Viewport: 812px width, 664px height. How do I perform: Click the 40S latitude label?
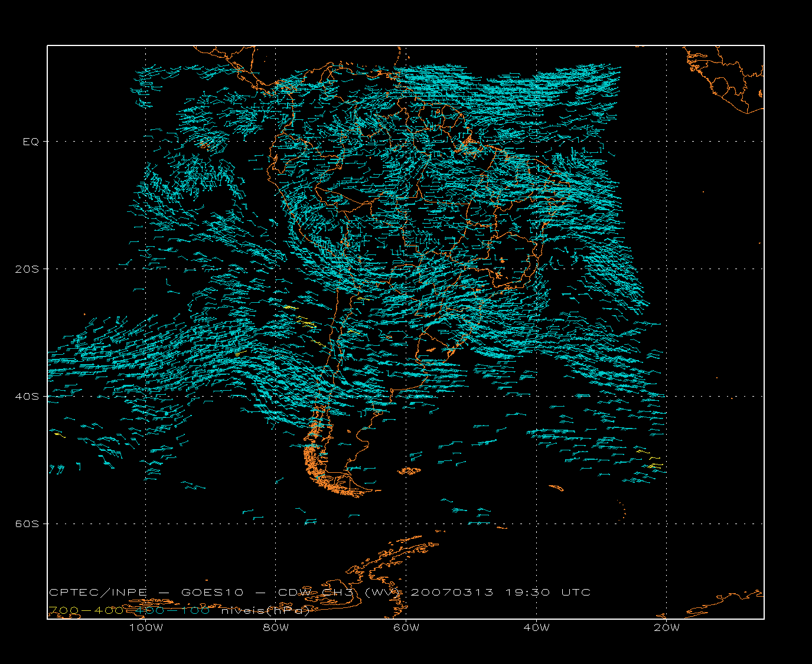pyautogui.click(x=27, y=397)
